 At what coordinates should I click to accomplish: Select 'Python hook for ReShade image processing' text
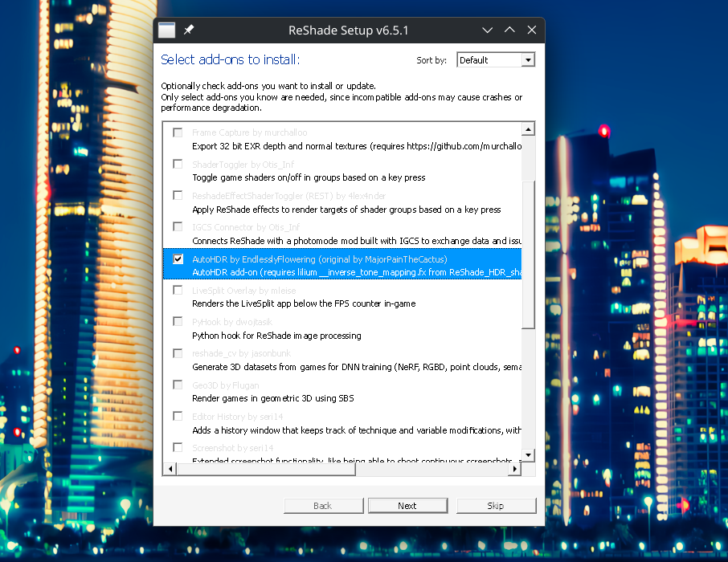point(276,336)
